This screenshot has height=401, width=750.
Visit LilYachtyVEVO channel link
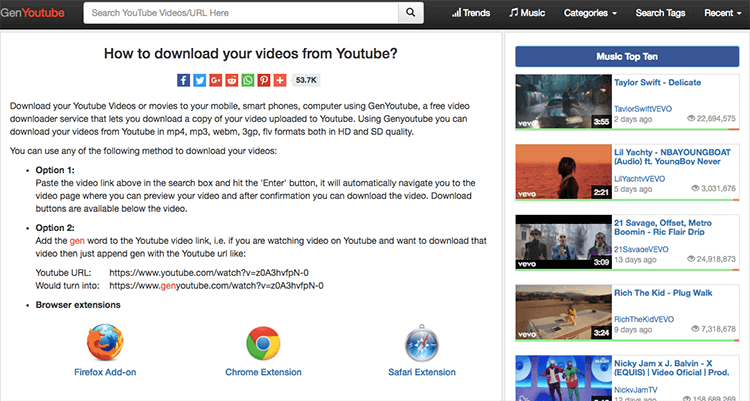tap(640, 178)
